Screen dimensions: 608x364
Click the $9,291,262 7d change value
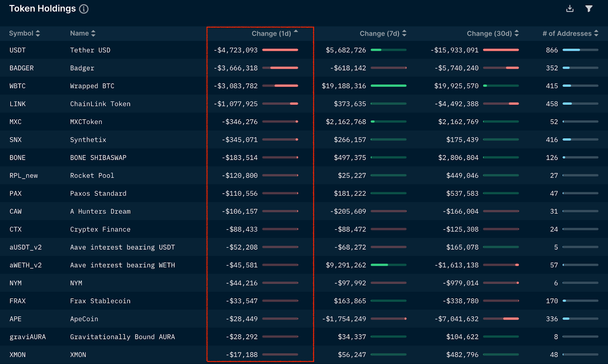[346, 265]
